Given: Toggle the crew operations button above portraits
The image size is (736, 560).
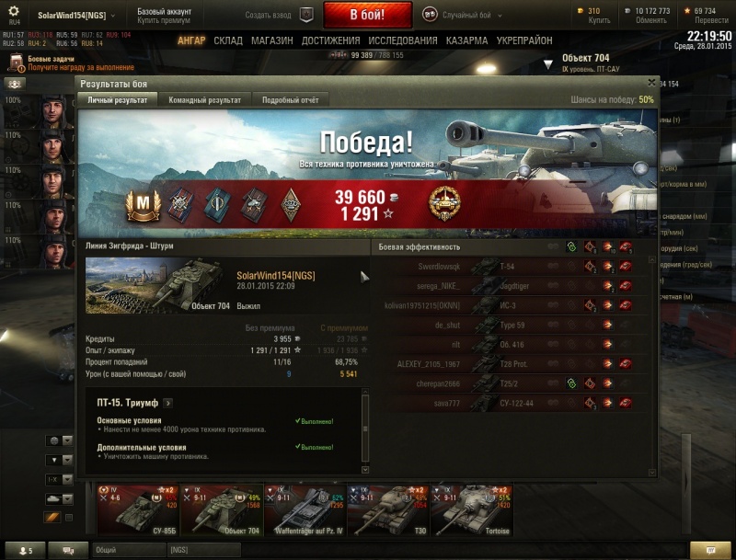Looking at the screenshot, I should point(15,84).
